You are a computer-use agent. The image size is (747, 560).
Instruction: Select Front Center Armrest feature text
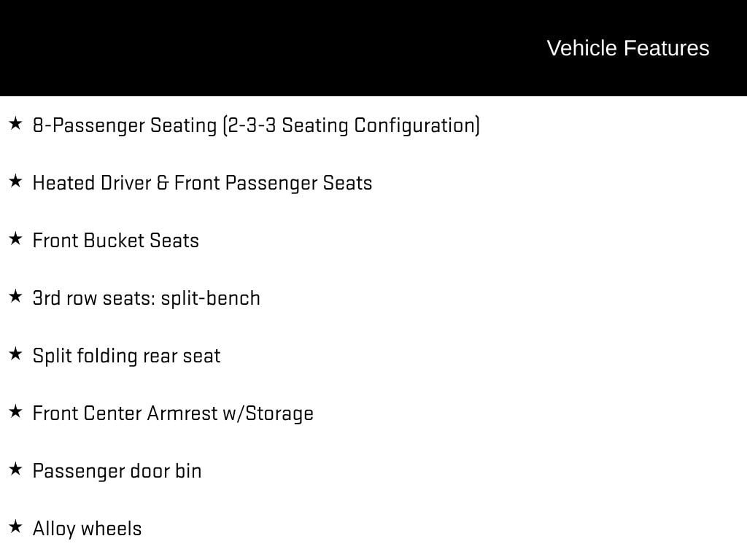[x=124, y=413]
